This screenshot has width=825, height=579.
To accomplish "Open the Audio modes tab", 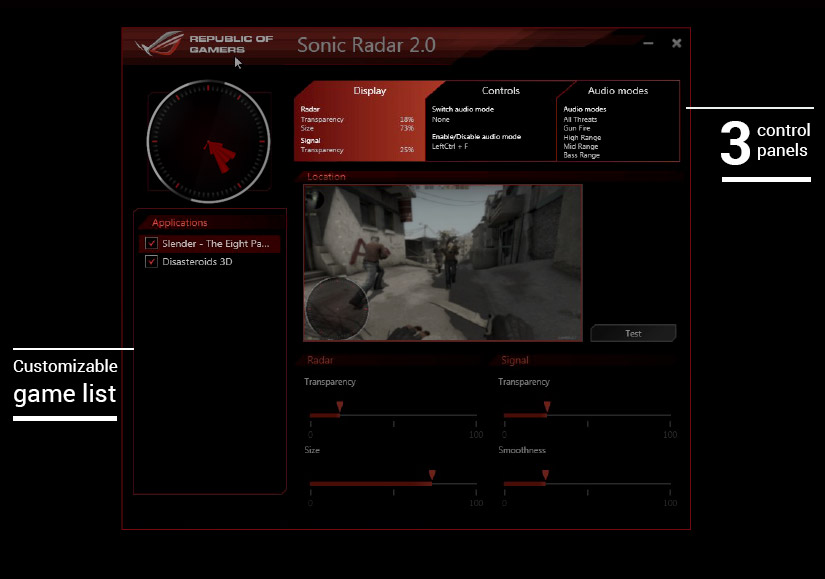I will 617,91.
